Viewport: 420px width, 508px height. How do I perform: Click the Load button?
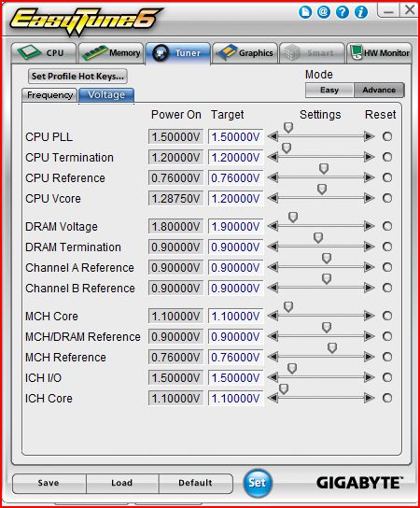click(x=122, y=483)
